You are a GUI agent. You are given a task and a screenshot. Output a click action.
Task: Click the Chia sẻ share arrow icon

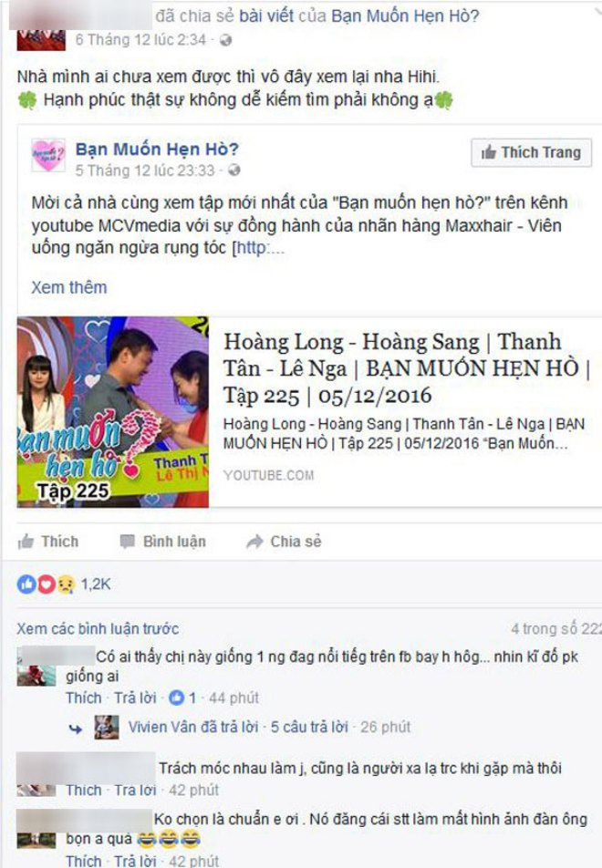254,542
